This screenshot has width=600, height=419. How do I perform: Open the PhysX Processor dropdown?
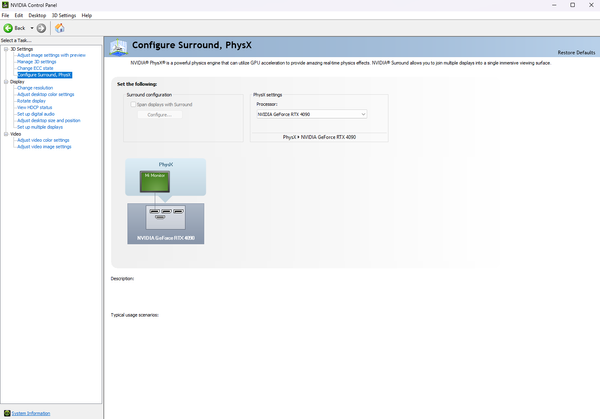pyautogui.click(x=311, y=114)
